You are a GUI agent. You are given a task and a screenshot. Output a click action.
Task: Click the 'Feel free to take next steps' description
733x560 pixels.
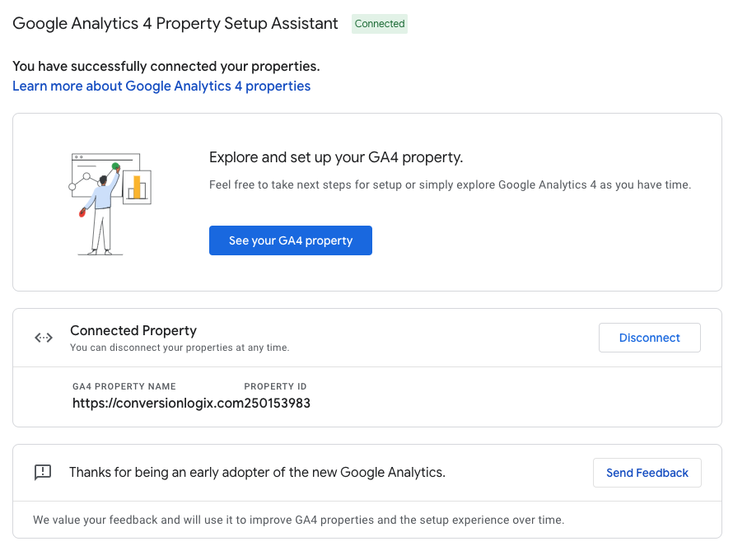click(450, 184)
